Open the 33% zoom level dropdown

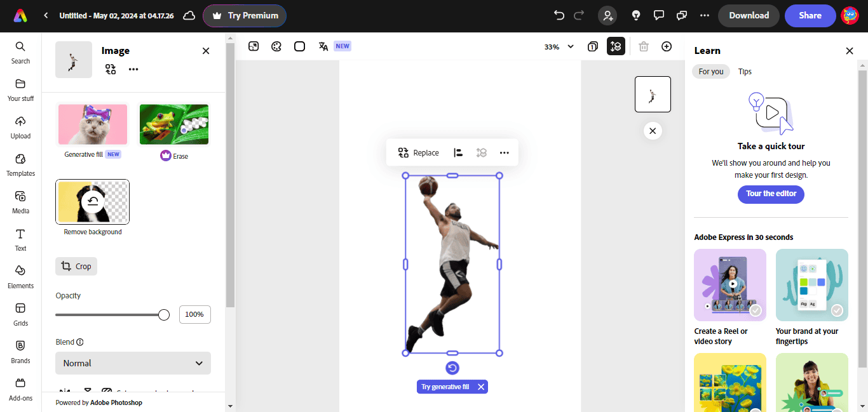coord(559,46)
